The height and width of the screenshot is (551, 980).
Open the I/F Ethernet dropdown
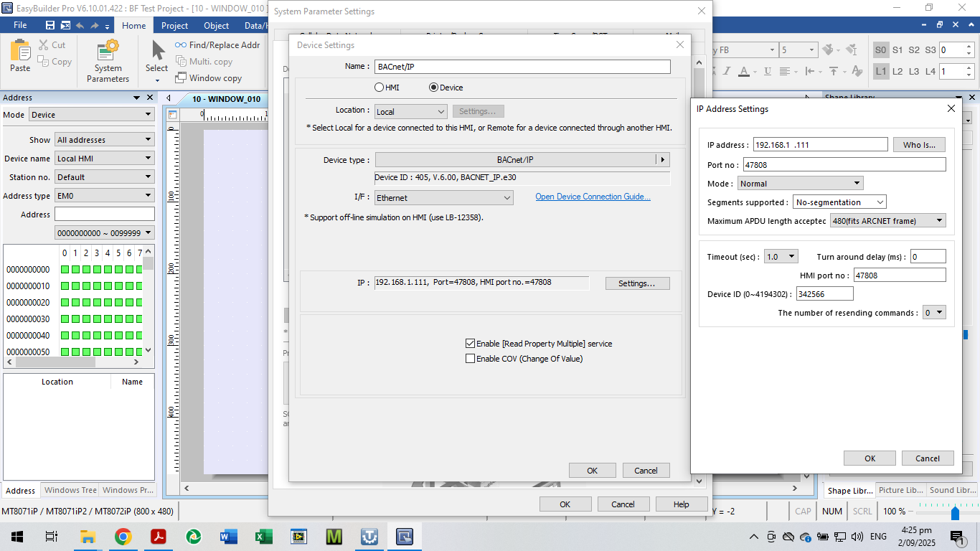click(444, 198)
